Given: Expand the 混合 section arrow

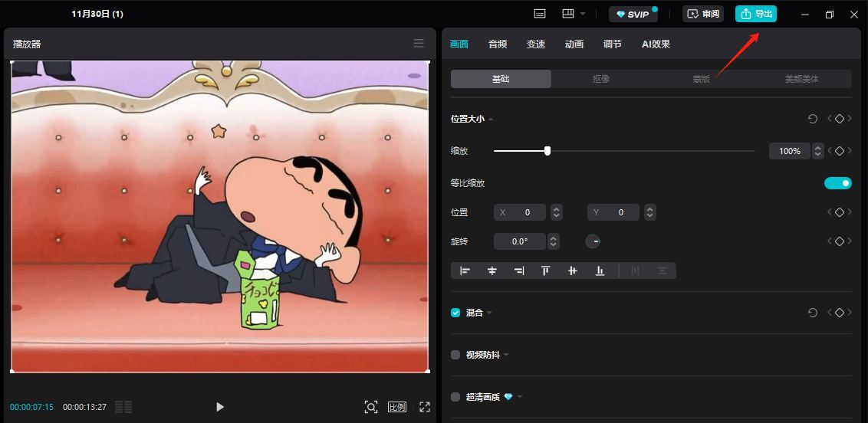Looking at the screenshot, I should 489,313.
